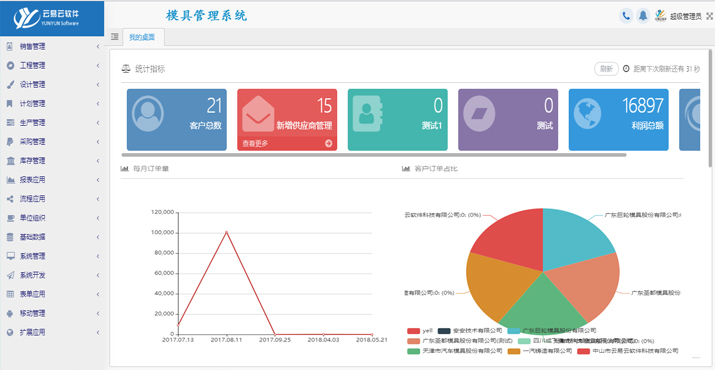715x370 pixels.
Task: Expand 移动管理 menu chevron
Action: click(98, 313)
